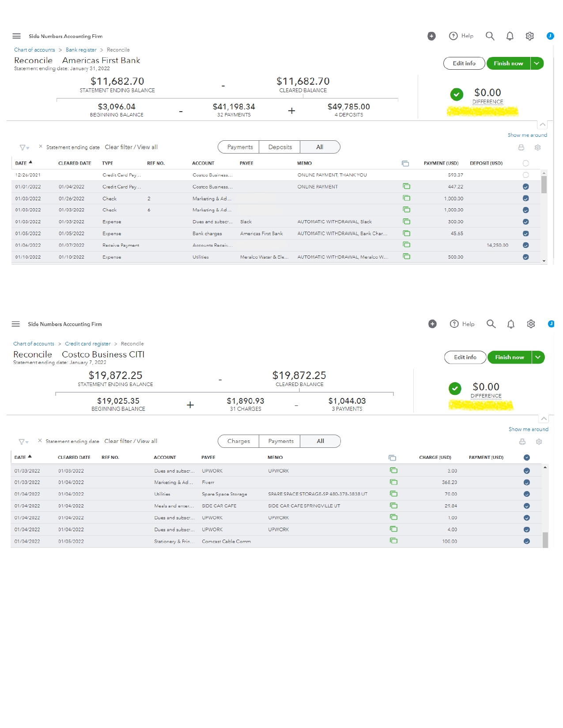Expand the Finish now dropdown arrow for Costco CITI
The image size is (563, 728).
tap(538, 357)
